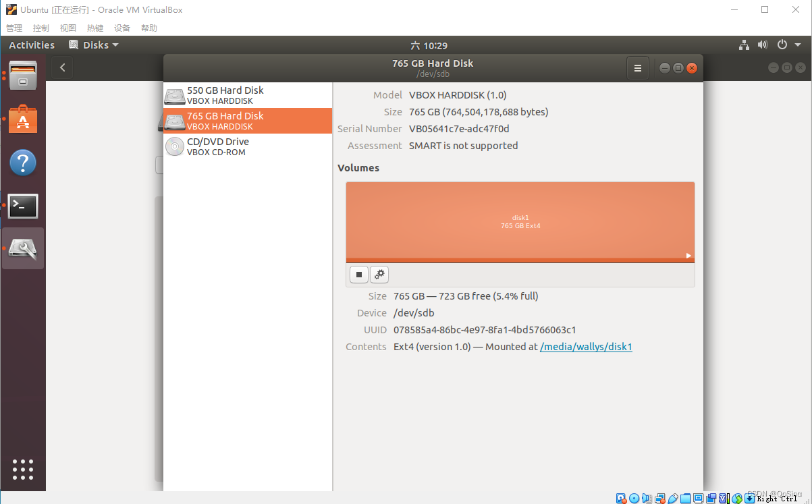
Task: Click VirtualBox network adapter indicator
Action: 660,498
